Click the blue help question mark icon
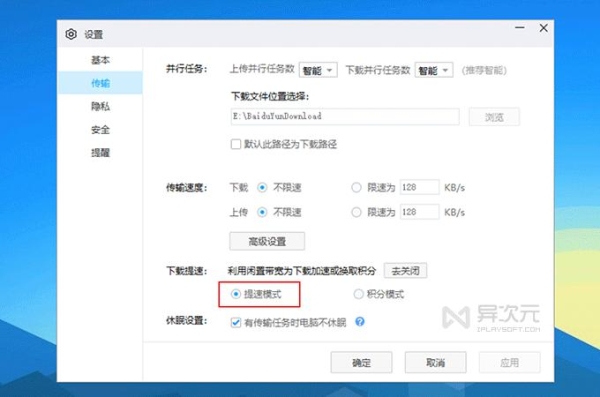 360,322
